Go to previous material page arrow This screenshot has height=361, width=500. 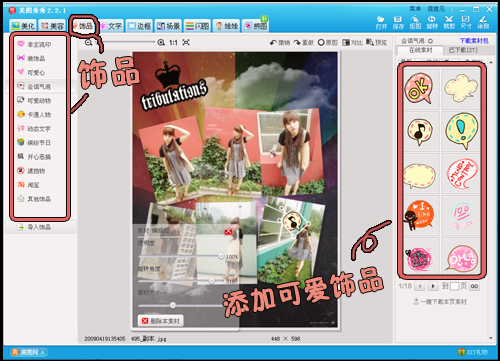pos(420,286)
